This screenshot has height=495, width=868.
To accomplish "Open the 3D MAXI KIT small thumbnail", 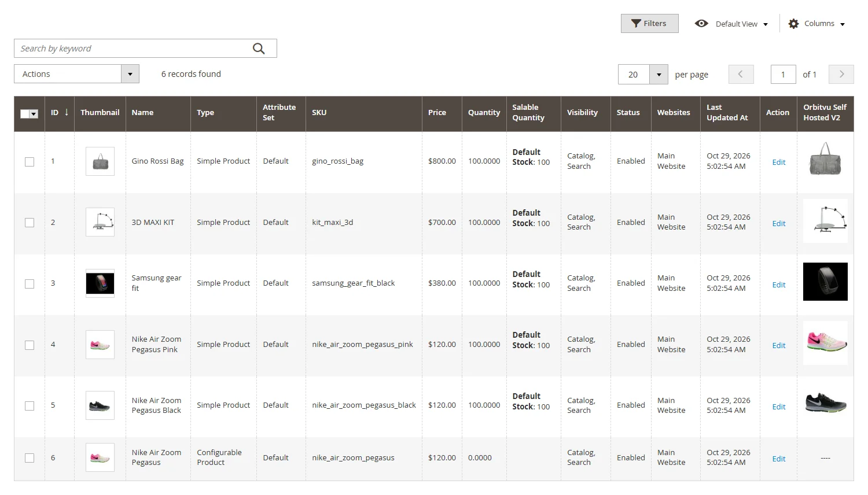I will point(100,222).
